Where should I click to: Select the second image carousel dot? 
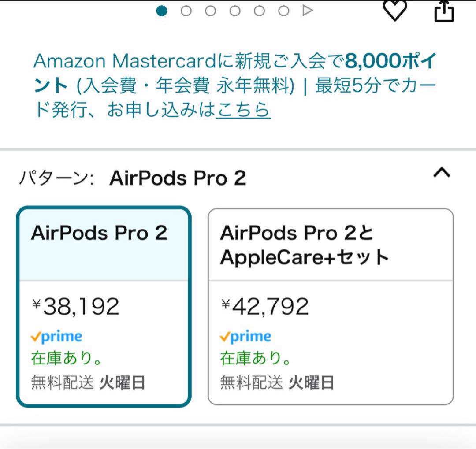tap(186, 11)
